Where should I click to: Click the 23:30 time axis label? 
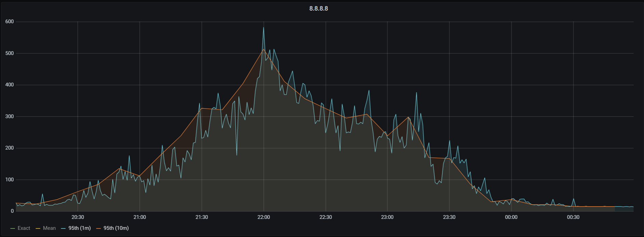[449, 217]
